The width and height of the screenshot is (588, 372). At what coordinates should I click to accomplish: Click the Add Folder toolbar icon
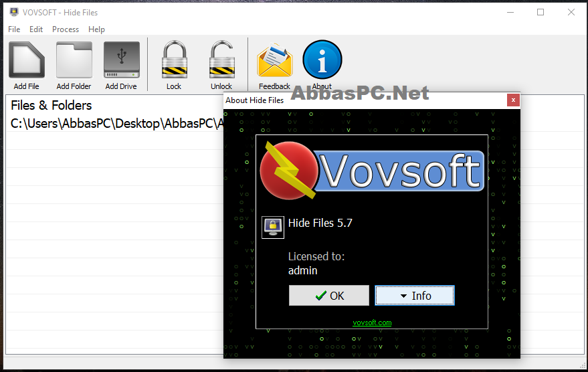click(x=74, y=60)
